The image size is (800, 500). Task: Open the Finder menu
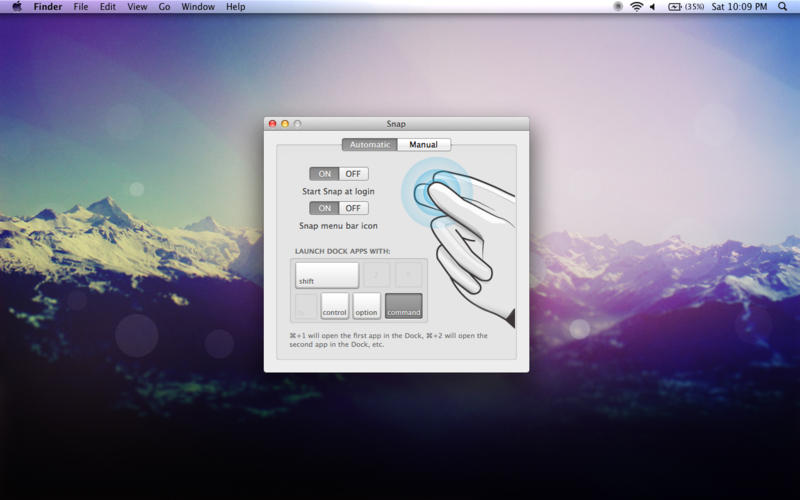[x=48, y=7]
